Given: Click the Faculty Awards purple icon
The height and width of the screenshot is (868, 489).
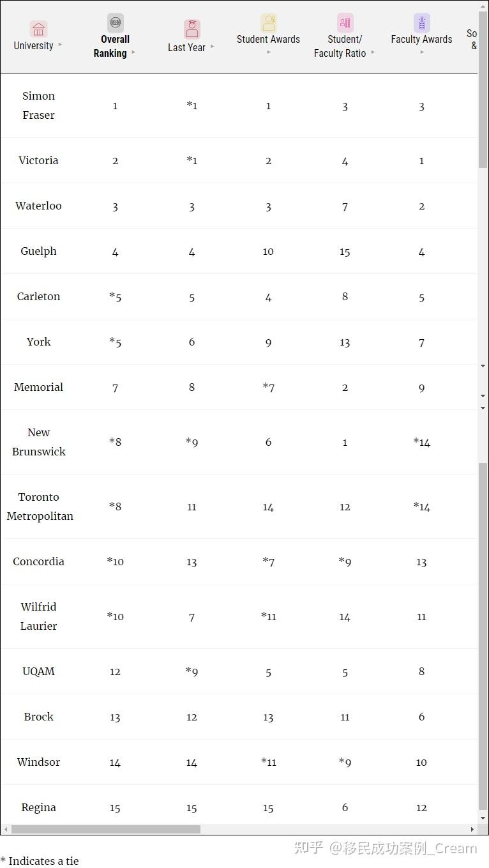Looking at the screenshot, I should click(421, 22).
